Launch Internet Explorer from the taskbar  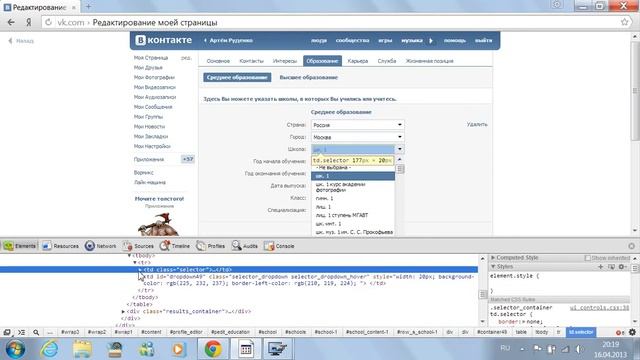(50, 349)
